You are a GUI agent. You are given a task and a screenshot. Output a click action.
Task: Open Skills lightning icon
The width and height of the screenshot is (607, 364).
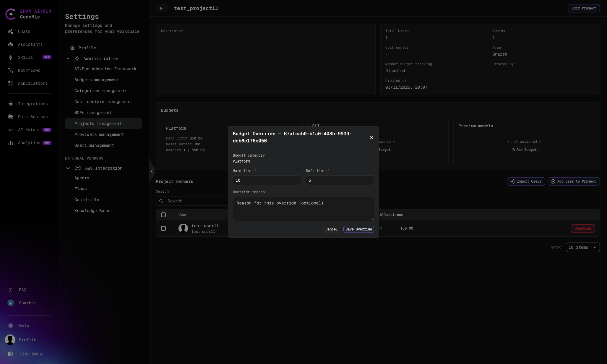click(x=11, y=57)
